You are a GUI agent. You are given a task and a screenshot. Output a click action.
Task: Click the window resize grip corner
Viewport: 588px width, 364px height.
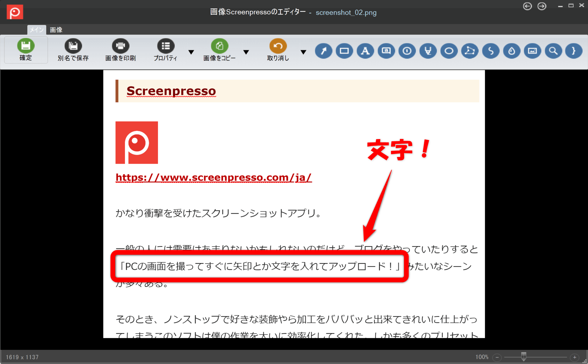[585, 361]
